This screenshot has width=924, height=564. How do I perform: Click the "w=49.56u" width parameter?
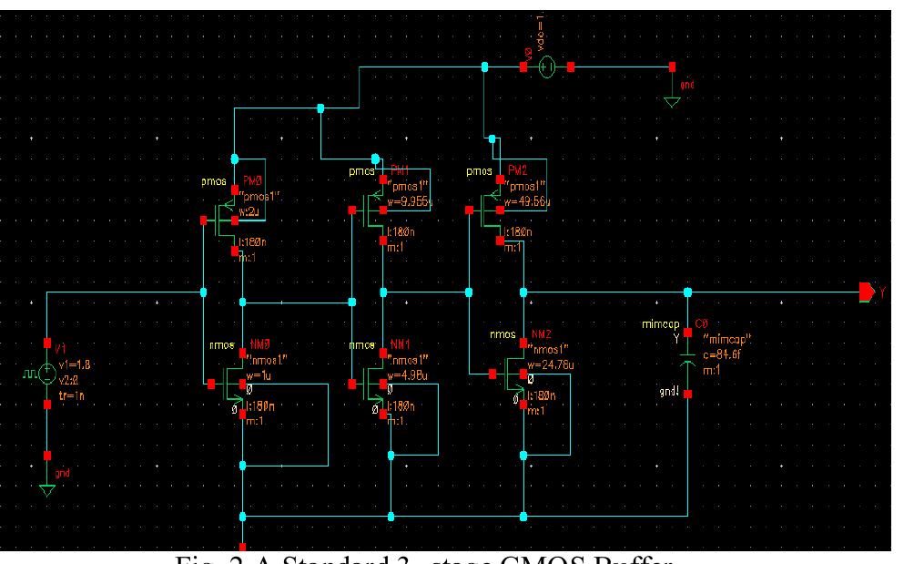[527, 201]
